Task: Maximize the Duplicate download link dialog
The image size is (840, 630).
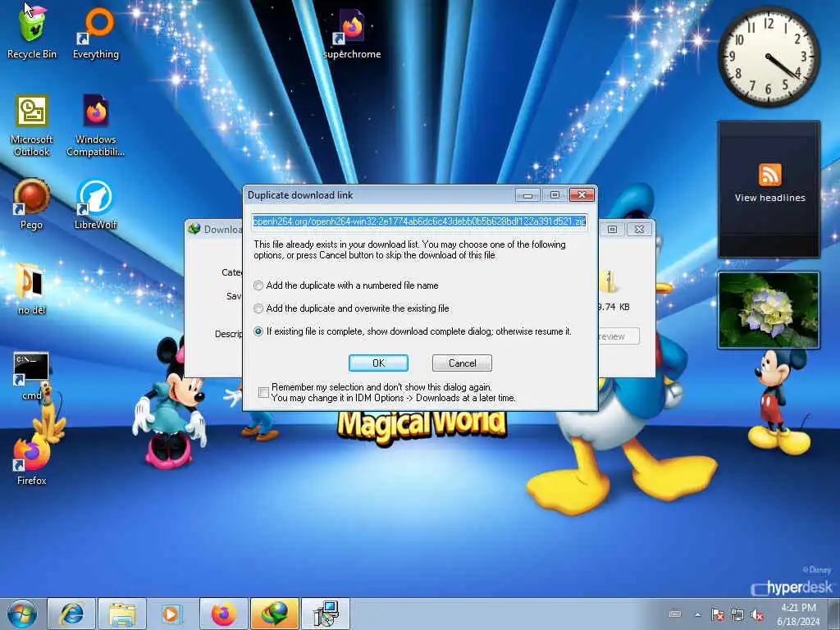Action: 555,195
